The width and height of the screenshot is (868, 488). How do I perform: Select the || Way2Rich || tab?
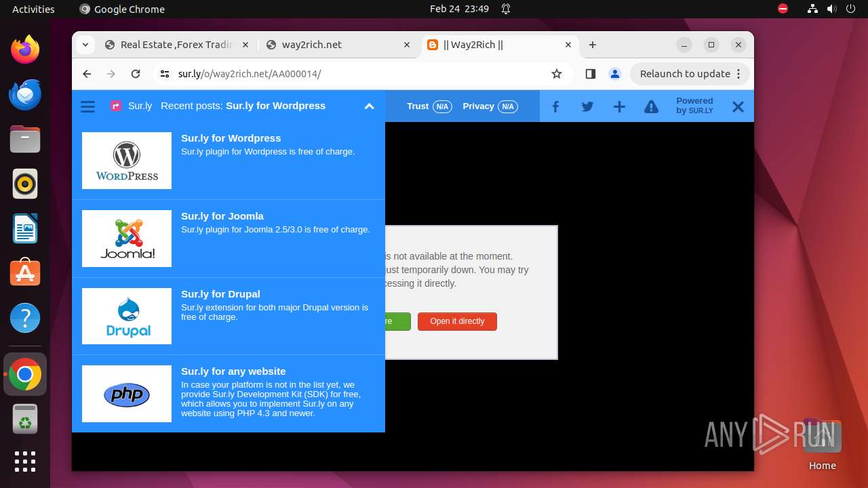coord(499,45)
